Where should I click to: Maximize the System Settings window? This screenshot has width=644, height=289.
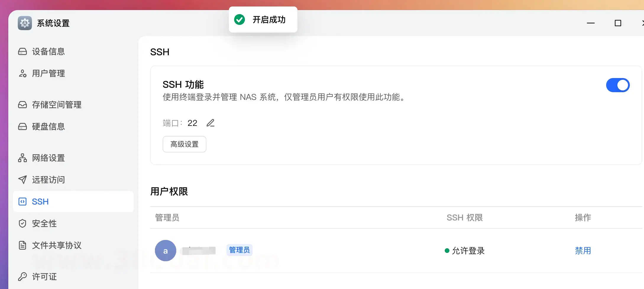pos(618,23)
